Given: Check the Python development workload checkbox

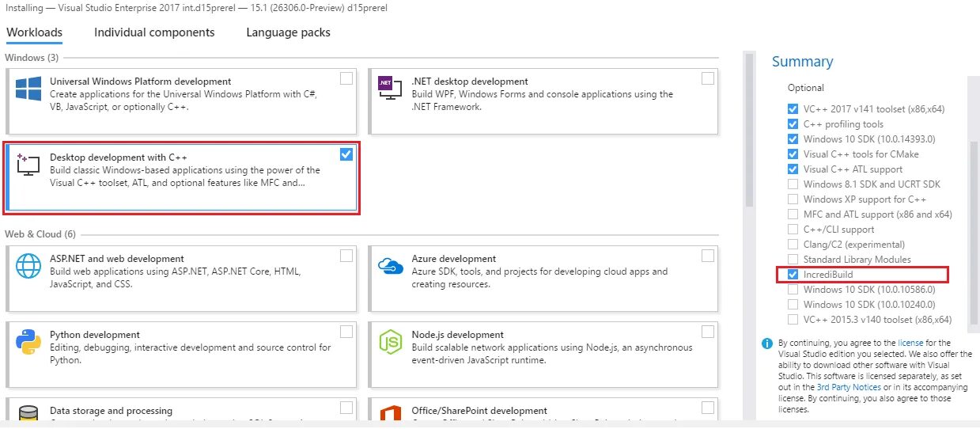Looking at the screenshot, I should pos(346,332).
